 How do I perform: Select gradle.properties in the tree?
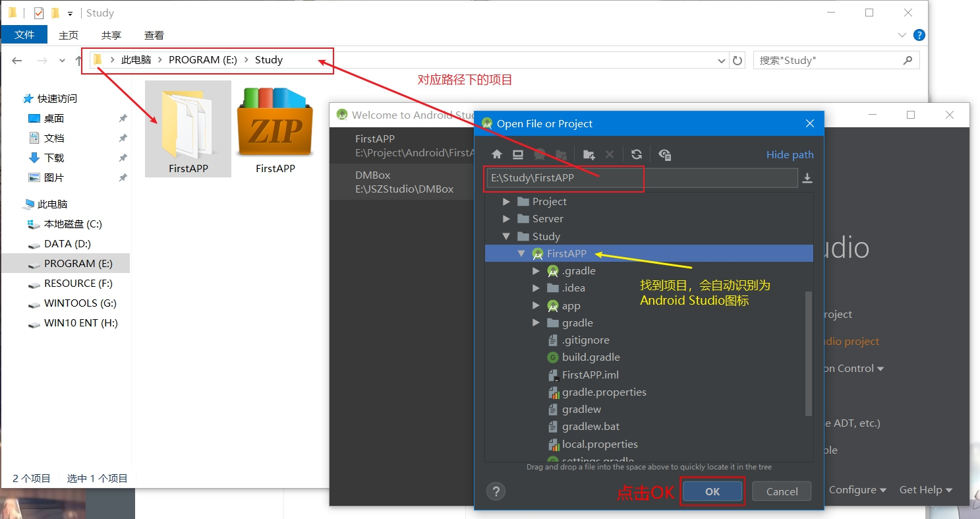point(604,392)
